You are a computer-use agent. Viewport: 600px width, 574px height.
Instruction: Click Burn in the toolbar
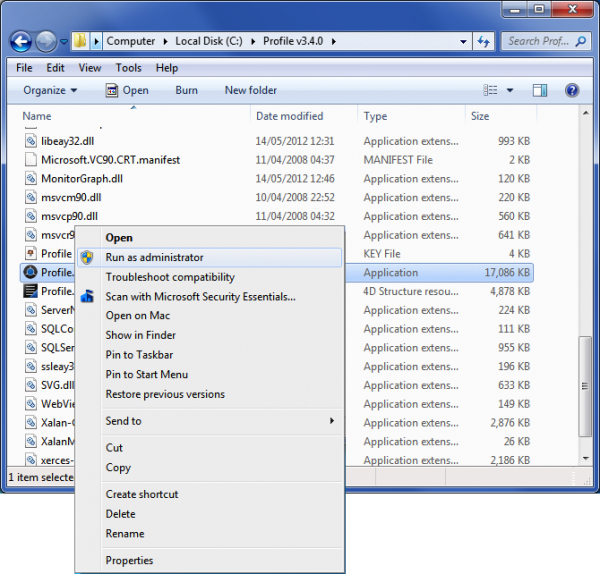point(187,90)
